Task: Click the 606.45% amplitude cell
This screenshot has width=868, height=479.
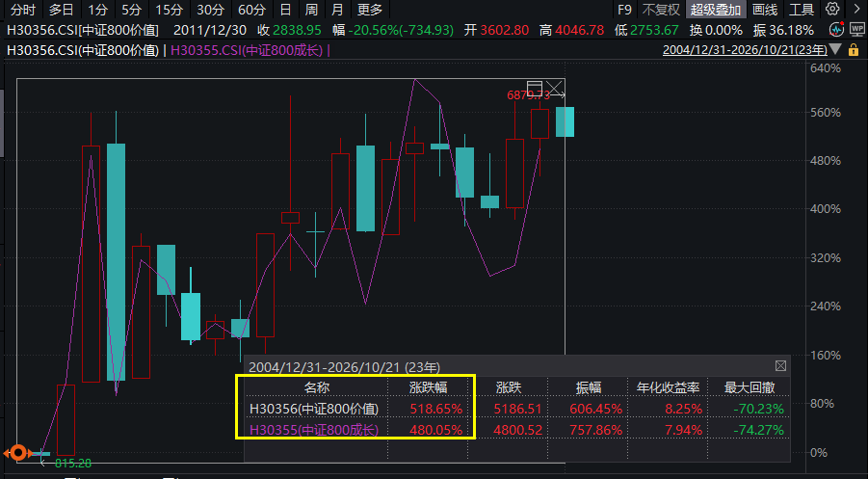Action: click(x=595, y=410)
